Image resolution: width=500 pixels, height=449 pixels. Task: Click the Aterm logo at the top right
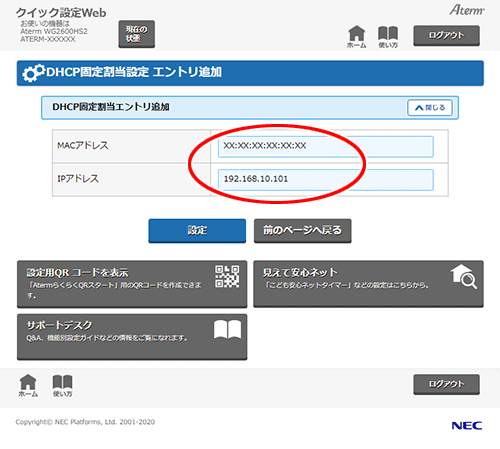467,10
